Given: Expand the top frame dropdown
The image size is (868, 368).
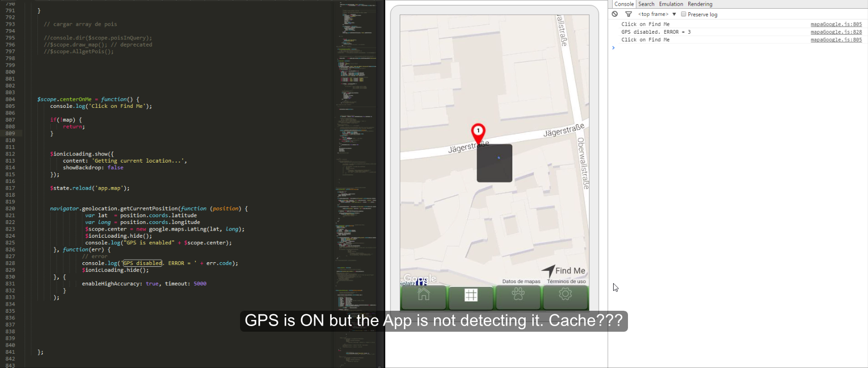Looking at the screenshot, I should point(657,14).
